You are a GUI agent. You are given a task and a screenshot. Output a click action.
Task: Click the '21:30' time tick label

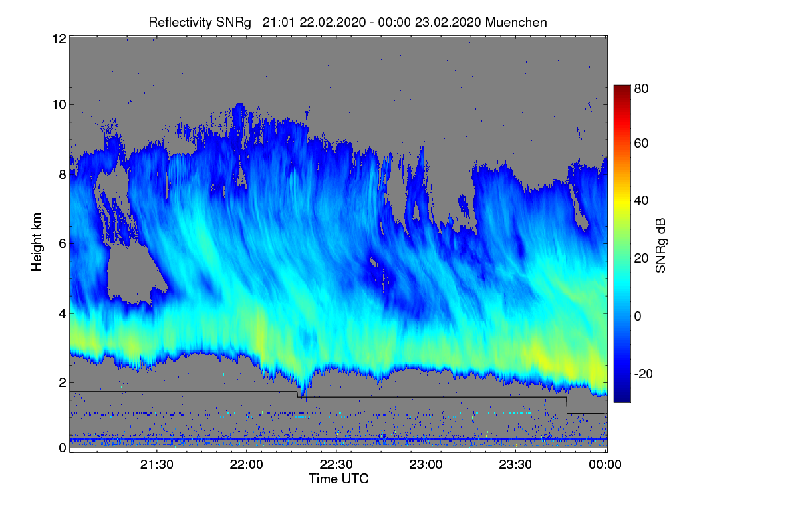click(x=157, y=465)
